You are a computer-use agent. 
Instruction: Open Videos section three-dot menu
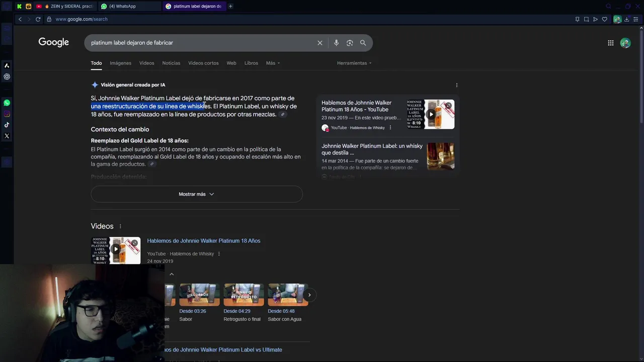pyautogui.click(x=120, y=226)
